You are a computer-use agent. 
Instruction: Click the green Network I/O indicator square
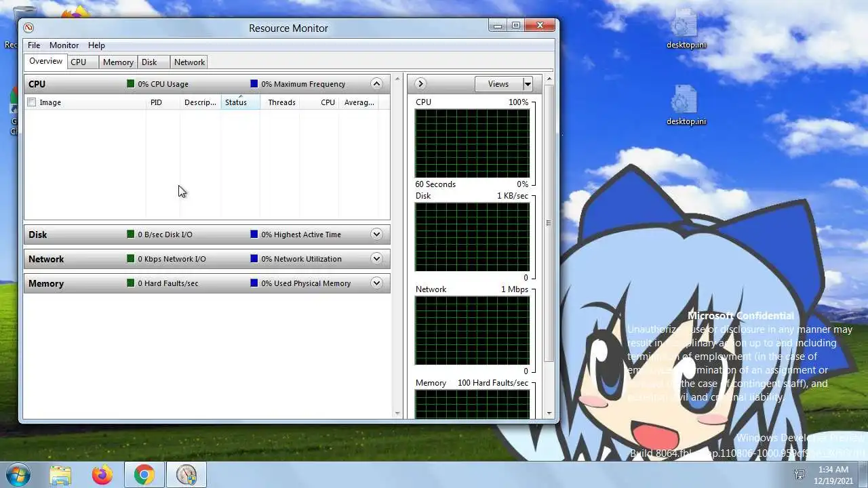pos(131,259)
